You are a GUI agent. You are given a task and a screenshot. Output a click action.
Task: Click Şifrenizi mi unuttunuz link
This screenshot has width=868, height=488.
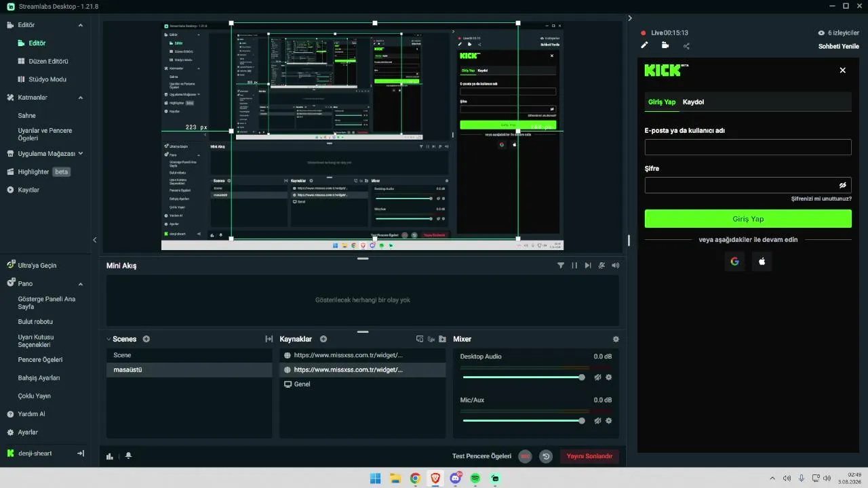(x=821, y=199)
